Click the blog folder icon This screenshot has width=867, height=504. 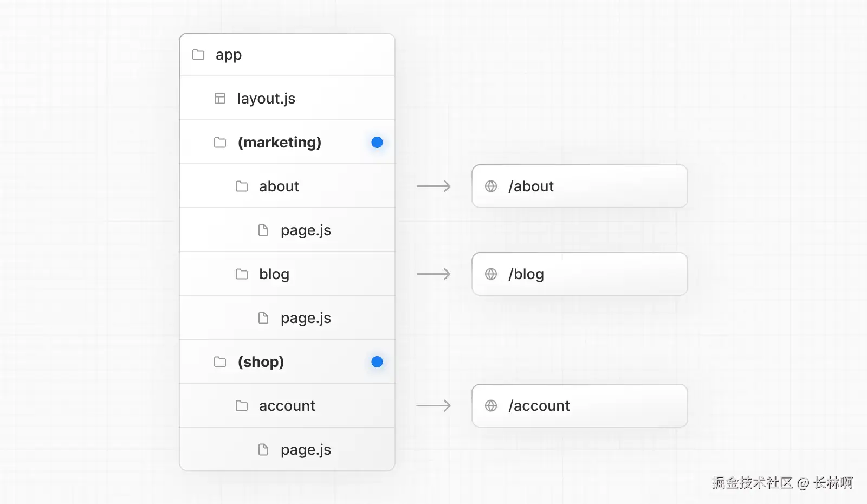click(x=242, y=274)
